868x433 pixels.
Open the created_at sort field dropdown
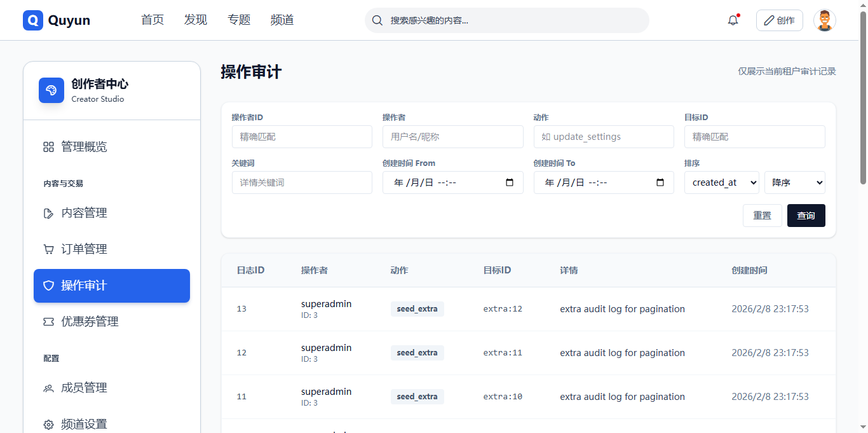[x=721, y=182]
